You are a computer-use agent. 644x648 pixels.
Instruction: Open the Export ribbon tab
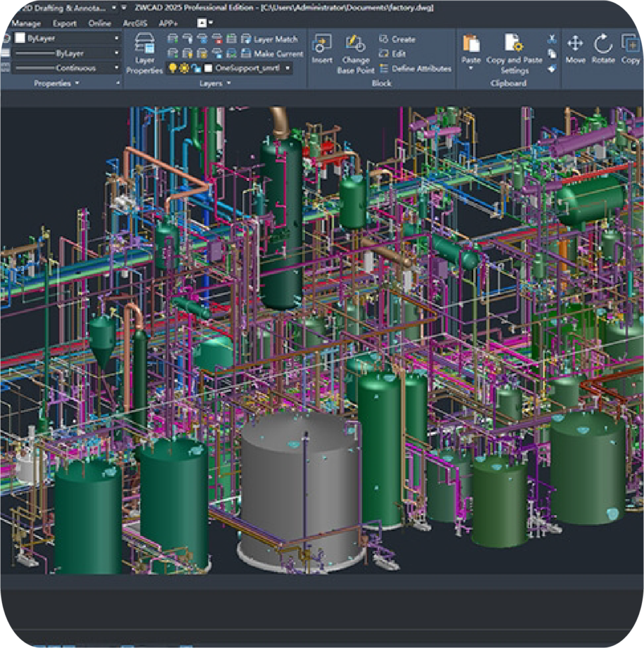pos(64,23)
